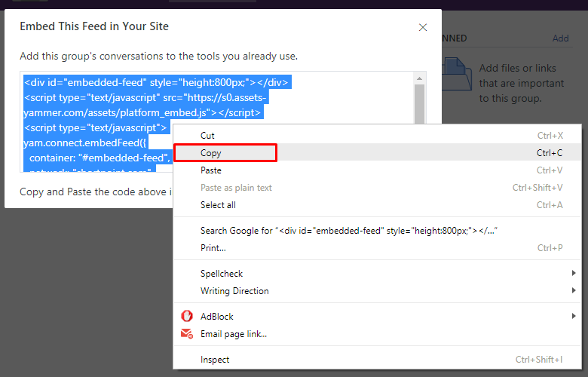Close the Embed This Feed dialog
This screenshot has width=588, height=377.
tap(423, 27)
